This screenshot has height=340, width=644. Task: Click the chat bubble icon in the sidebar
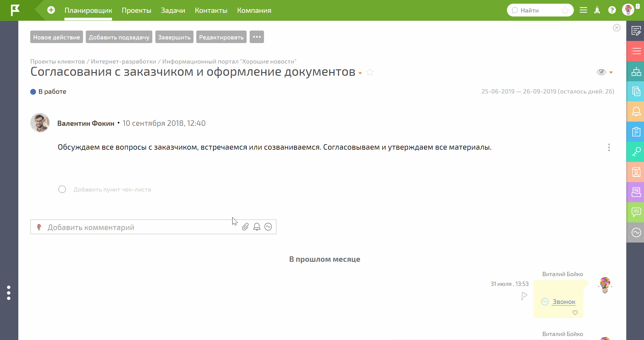[636, 212]
